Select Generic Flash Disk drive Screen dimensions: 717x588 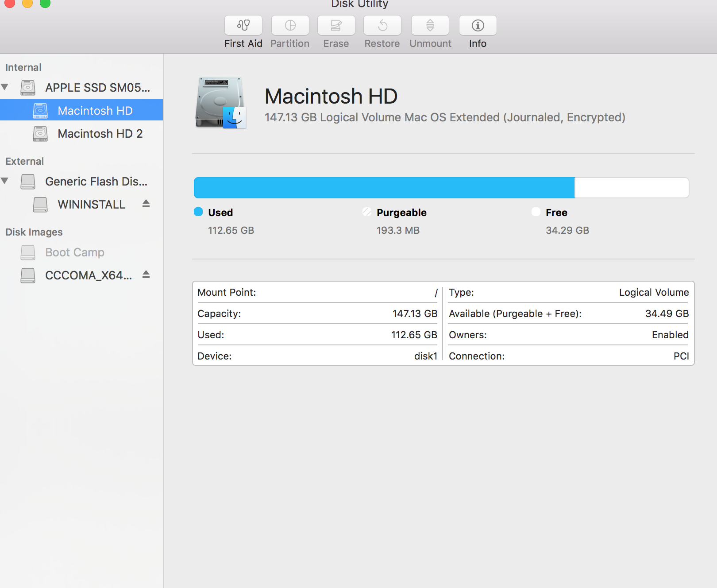tap(81, 182)
